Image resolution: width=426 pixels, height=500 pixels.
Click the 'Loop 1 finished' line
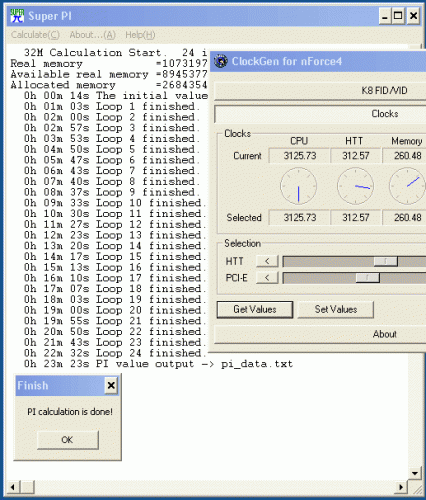(112, 107)
